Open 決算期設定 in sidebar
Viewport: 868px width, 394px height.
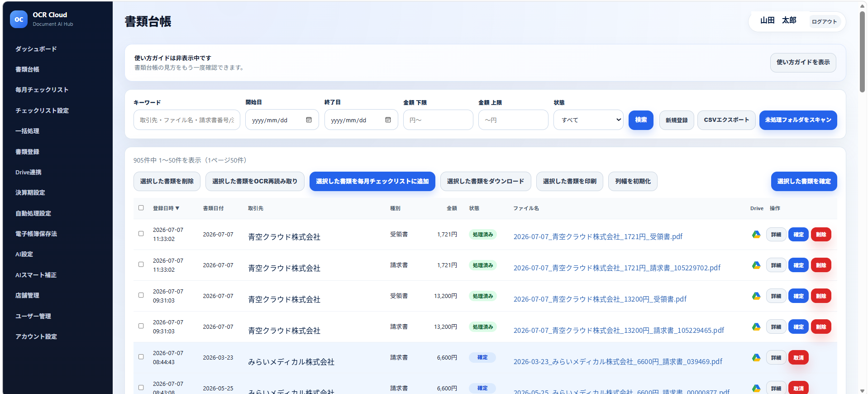click(30, 192)
